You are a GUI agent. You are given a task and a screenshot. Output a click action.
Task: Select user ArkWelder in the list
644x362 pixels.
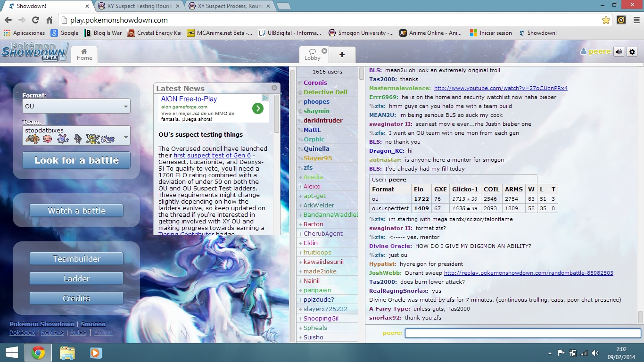click(319, 205)
